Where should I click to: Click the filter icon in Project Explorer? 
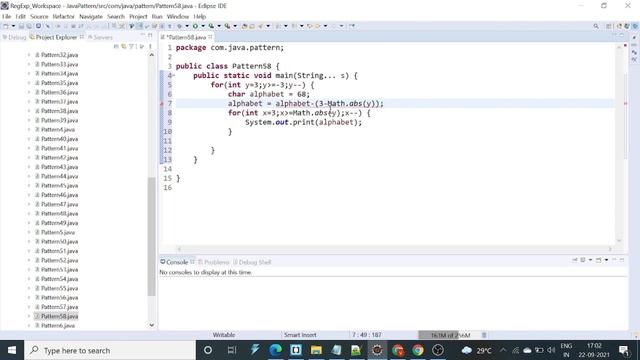coord(131,47)
